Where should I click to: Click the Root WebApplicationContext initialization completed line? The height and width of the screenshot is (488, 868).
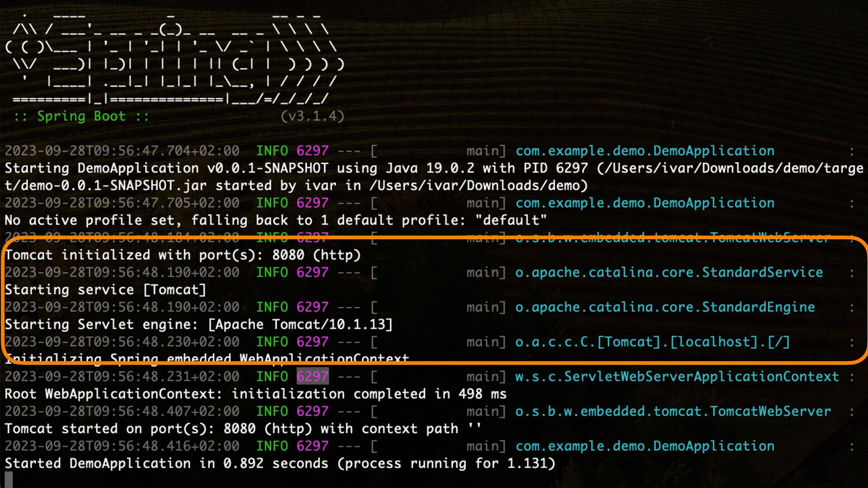click(255, 394)
